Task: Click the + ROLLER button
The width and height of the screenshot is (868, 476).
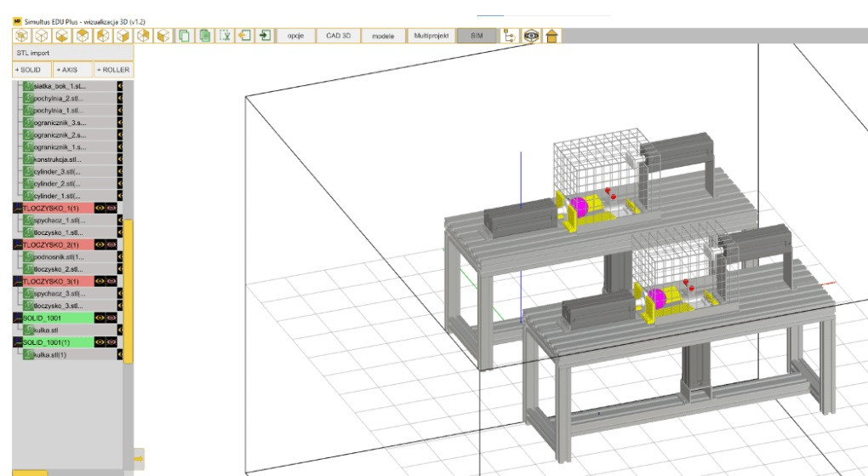Action: pos(113,70)
